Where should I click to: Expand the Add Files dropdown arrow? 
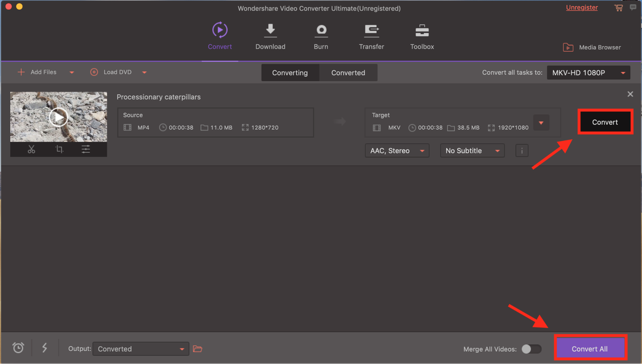pyautogui.click(x=72, y=73)
